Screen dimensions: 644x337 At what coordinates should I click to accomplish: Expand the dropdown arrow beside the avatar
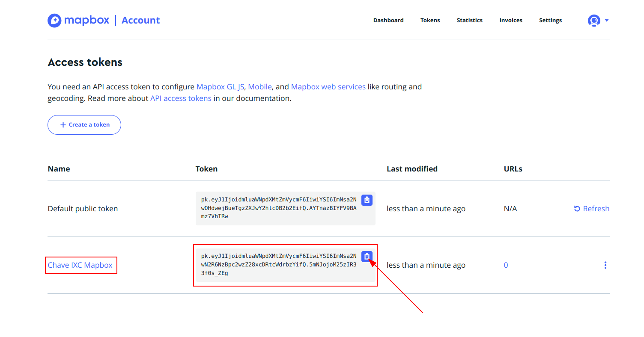pos(606,21)
